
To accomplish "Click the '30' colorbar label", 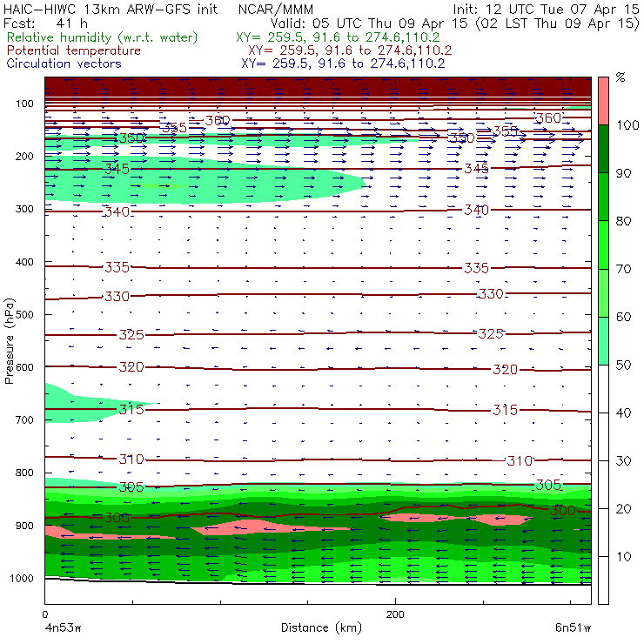I will click(623, 461).
